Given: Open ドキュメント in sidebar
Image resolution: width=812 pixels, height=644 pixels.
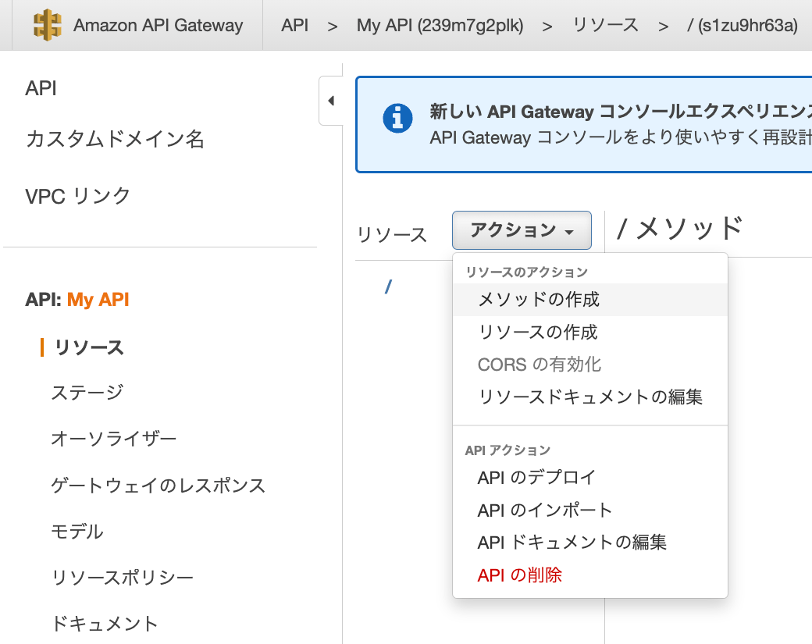Looking at the screenshot, I should (105, 624).
